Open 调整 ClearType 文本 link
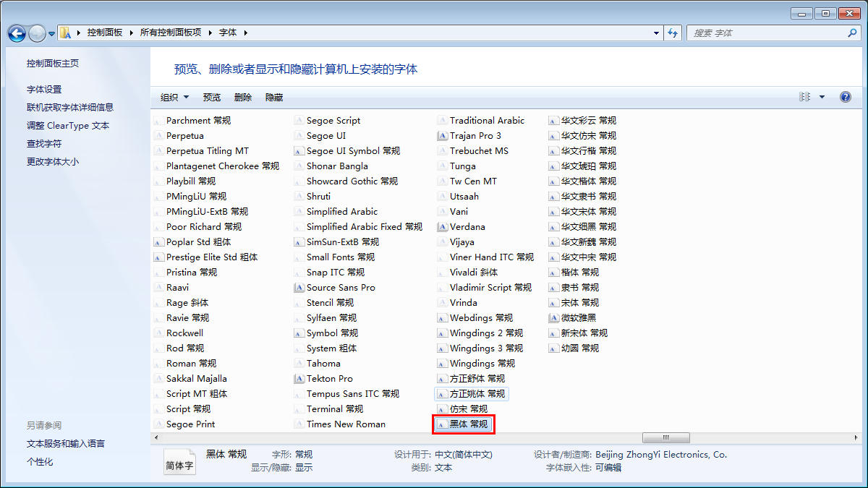The width and height of the screenshot is (868, 488). coord(68,126)
